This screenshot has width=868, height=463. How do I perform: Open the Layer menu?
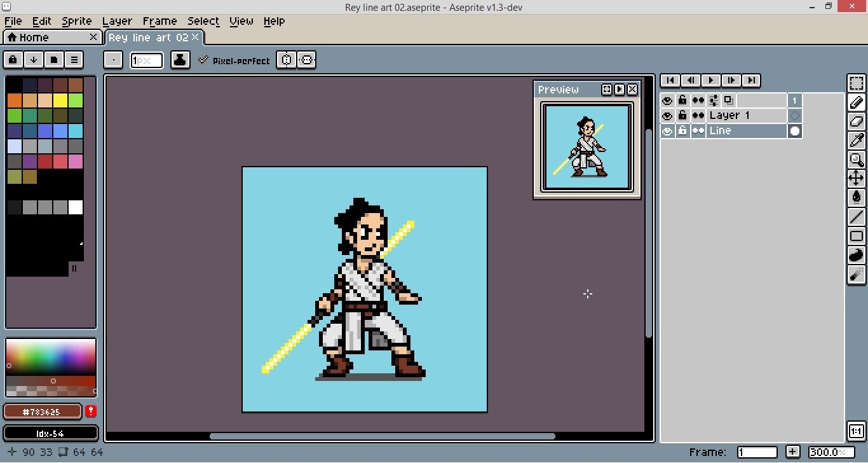click(x=117, y=21)
